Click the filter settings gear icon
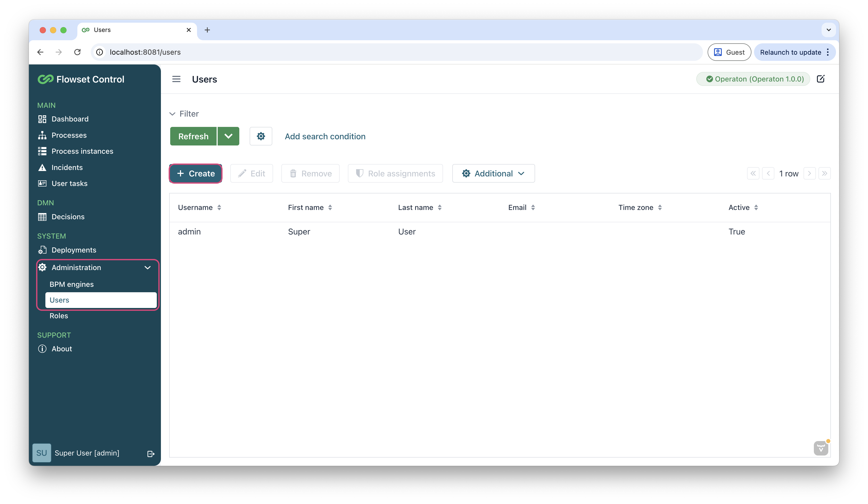Screen dimensions: 868x504 pyautogui.click(x=261, y=136)
